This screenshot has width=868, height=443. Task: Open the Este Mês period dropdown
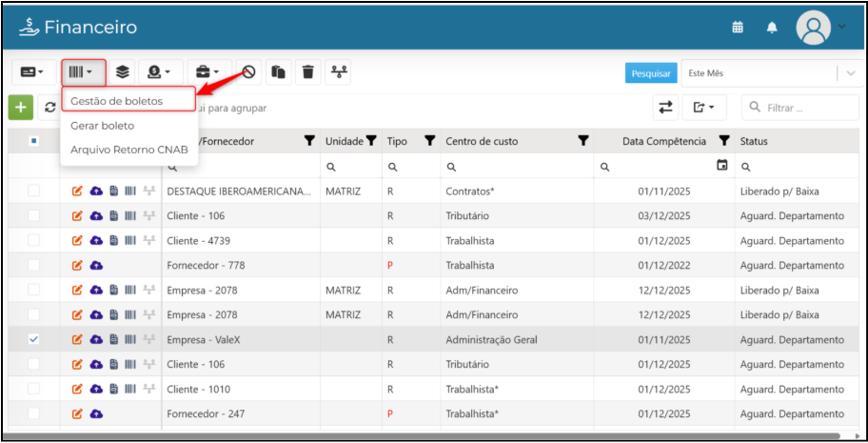pyautogui.click(x=772, y=73)
